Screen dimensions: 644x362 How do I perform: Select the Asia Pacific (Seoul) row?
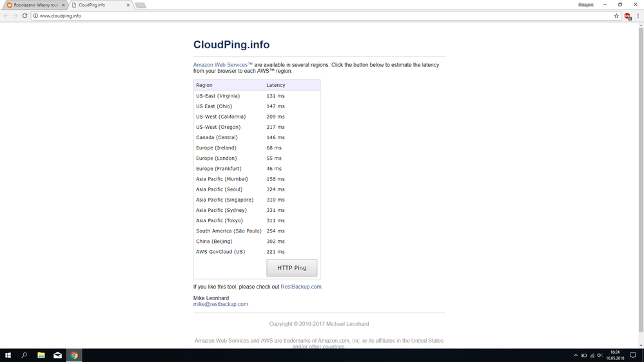tap(257, 189)
